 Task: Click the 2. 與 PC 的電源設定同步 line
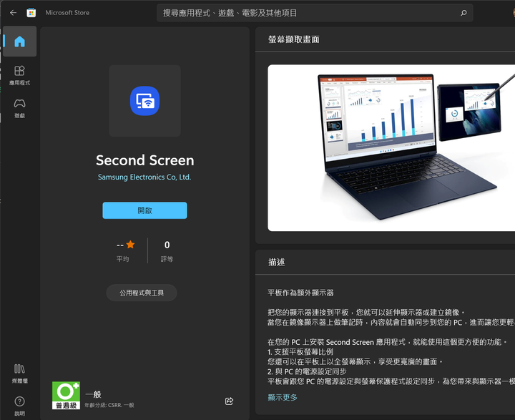[307, 371]
